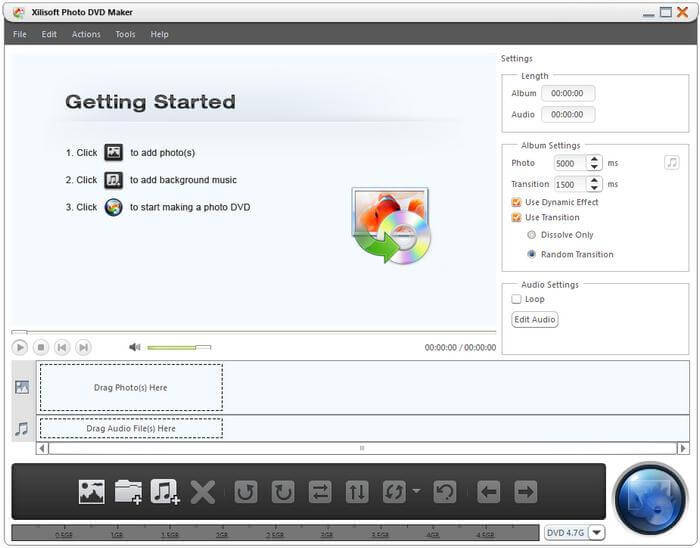
Task: Click the playback seek bar handle
Action: [19, 332]
